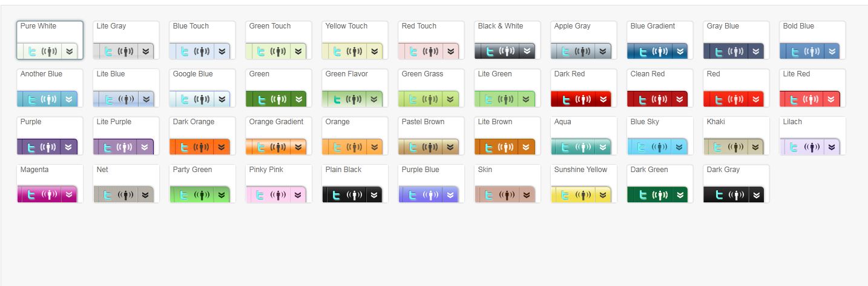This screenshot has height=286, width=868.
Task: Click double chevron in Green Flavor theme
Action: point(375,99)
